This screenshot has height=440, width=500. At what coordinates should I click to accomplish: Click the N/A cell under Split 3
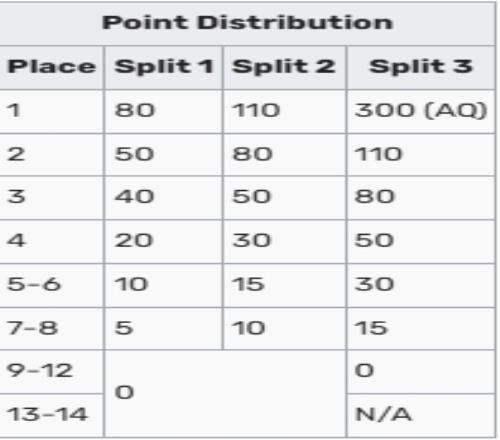[383, 415]
